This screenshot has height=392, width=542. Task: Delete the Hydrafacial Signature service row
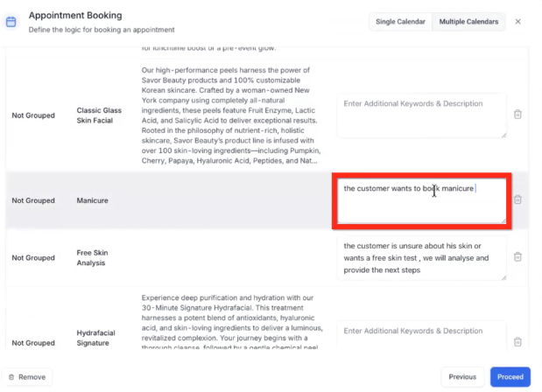tap(517, 342)
